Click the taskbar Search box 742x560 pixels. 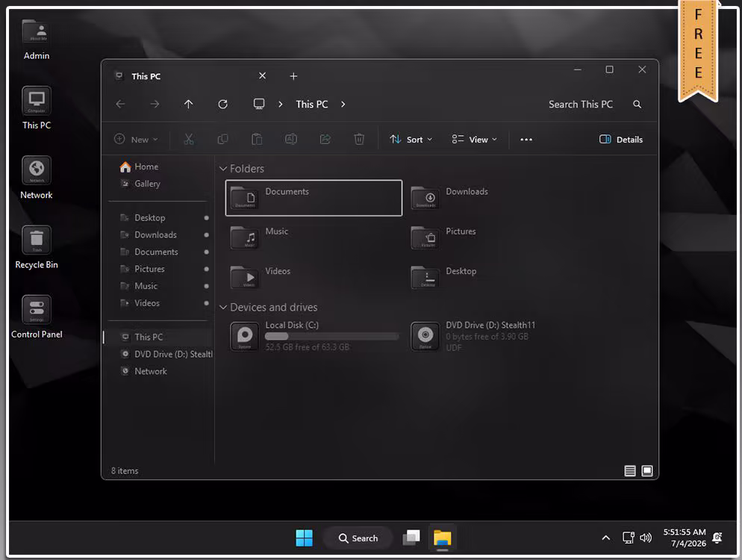[x=358, y=538]
